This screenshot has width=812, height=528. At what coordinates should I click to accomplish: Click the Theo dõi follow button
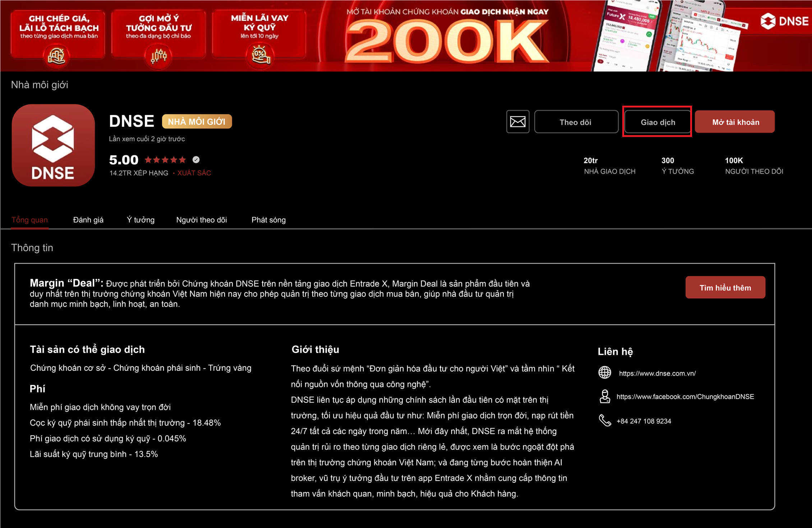[576, 122]
